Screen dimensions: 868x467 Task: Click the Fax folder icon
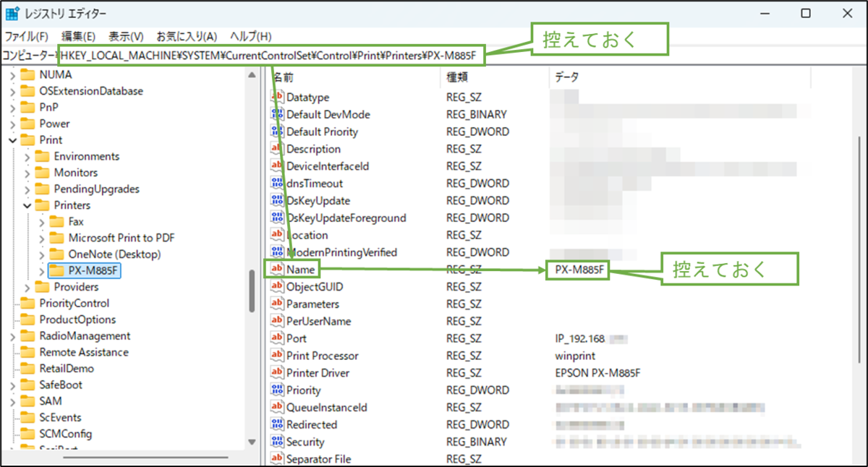tap(56, 222)
